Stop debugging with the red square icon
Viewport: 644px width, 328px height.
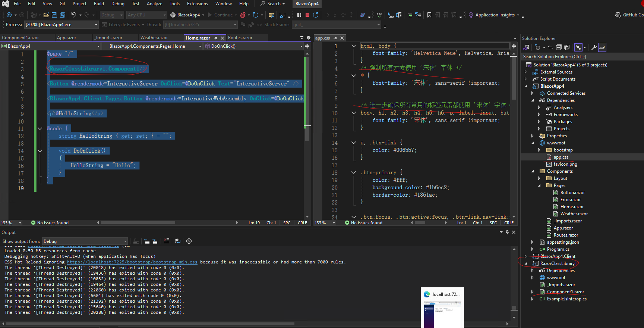307,15
